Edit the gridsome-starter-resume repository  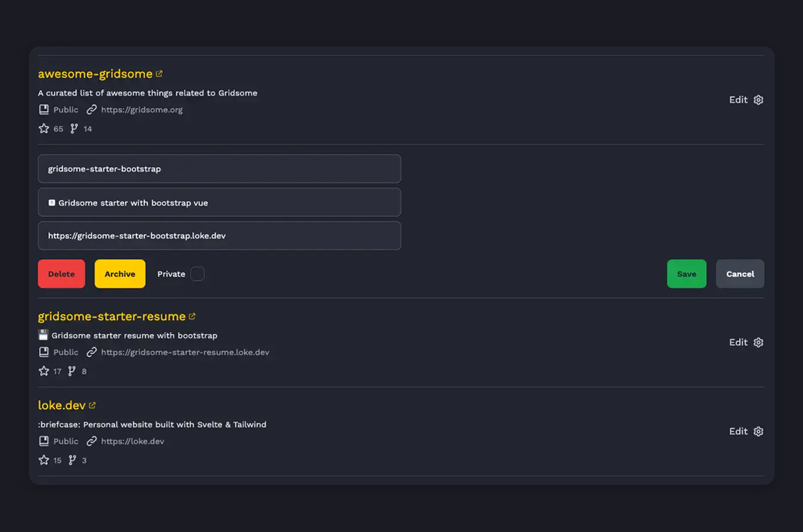pos(738,343)
